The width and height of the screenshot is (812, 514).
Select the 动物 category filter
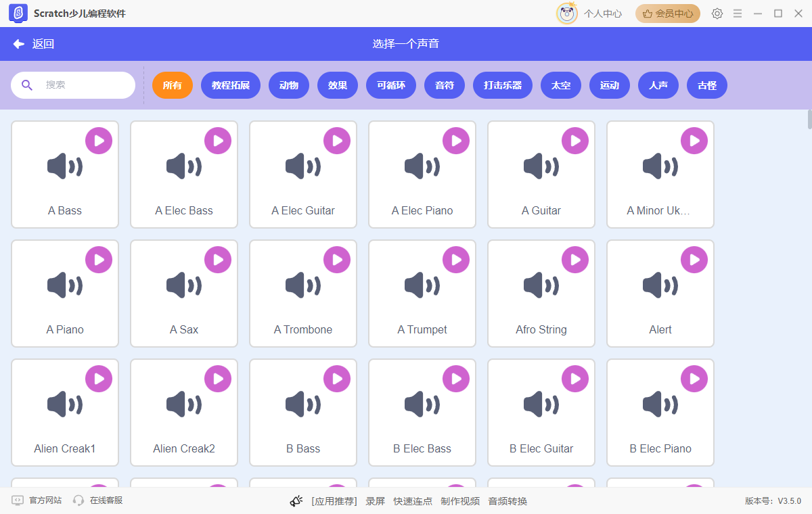tap(289, 85)
